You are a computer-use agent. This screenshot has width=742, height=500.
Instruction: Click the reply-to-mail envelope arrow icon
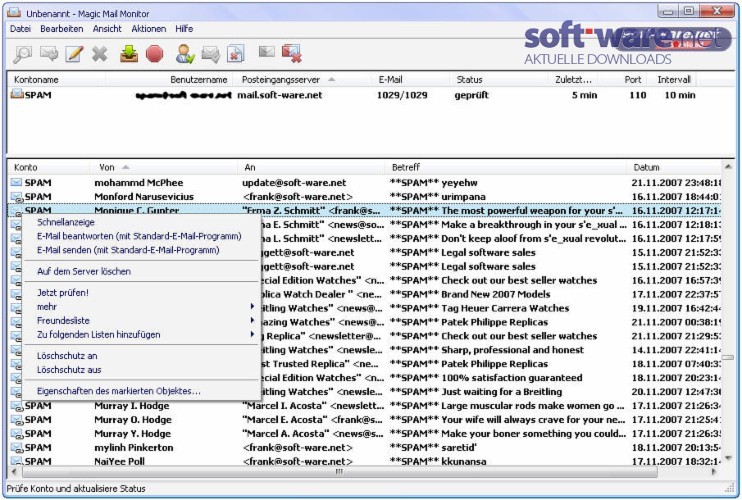[x=49, y=54]
